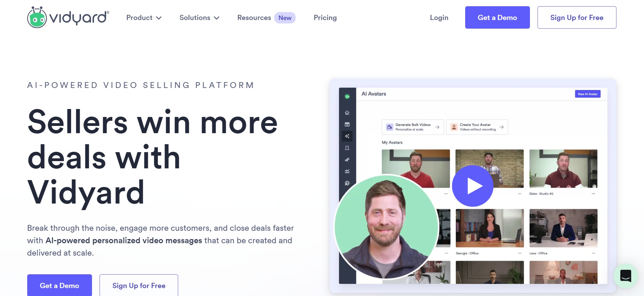Viewport: 644px width, 296px height.
Task: Open options dots for Leos - Office avatar
Action: [593, 253]
